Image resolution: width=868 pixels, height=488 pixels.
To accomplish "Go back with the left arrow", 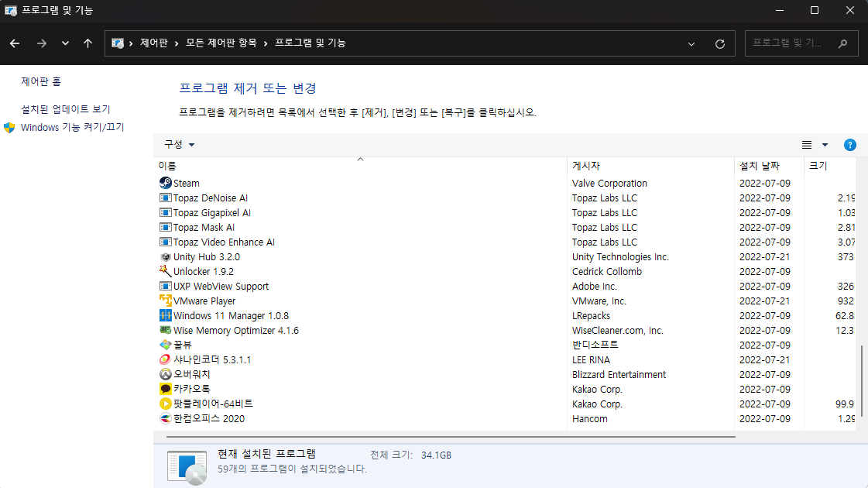I will pyautogui.click(x=15, y=43).
